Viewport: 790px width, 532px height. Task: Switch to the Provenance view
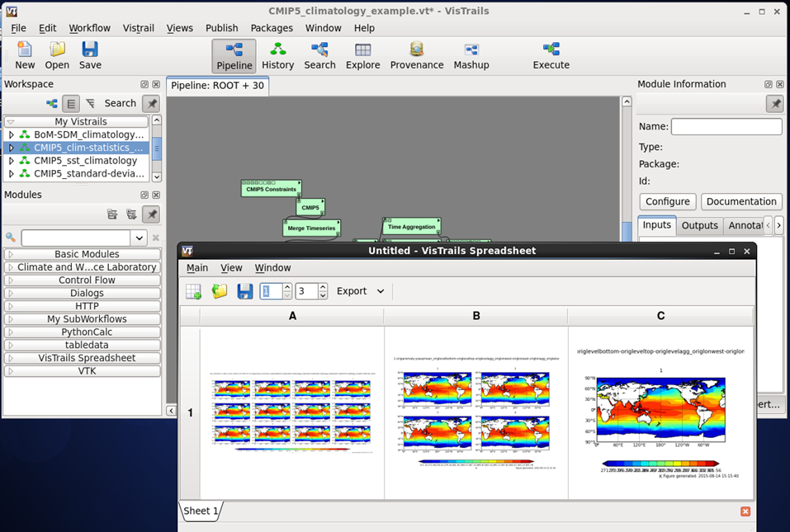[x=417, y=56]
